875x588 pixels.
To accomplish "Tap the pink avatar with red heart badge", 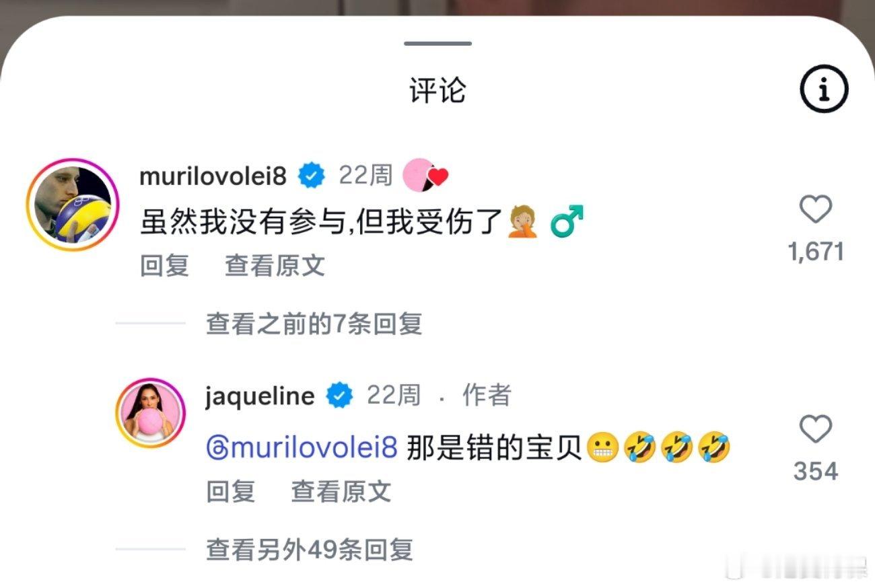I will [425, 176].
